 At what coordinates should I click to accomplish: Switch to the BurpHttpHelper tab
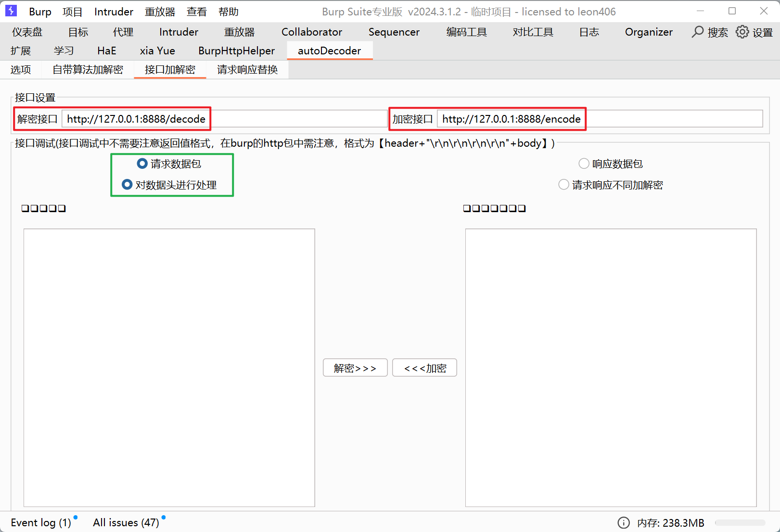pos(236,51)
